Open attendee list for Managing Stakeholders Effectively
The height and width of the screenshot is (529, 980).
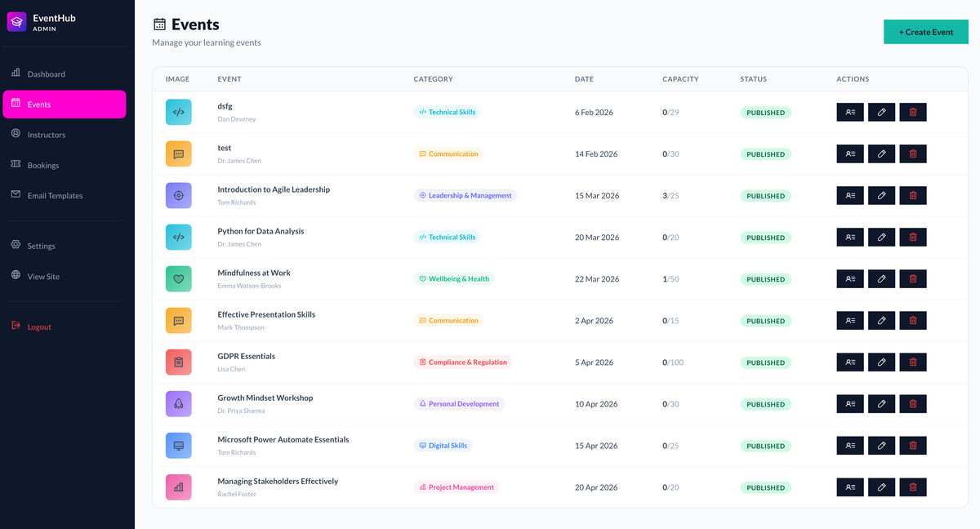coord(850,487)
